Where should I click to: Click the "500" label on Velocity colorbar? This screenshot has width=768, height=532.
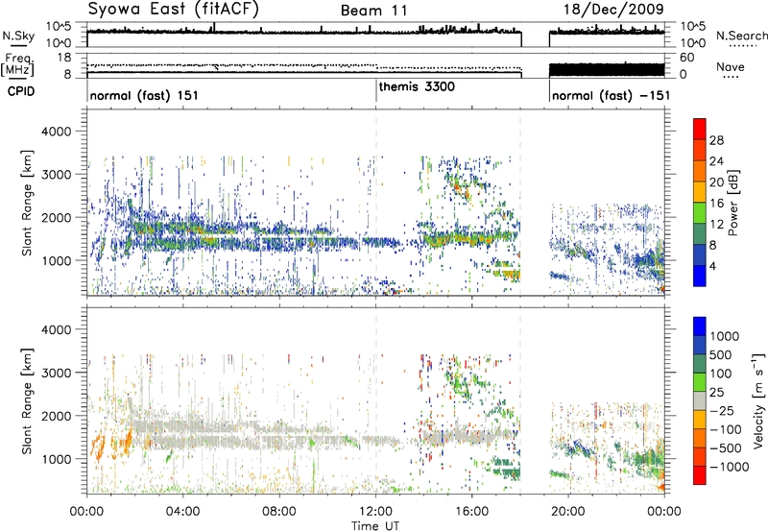tap(720, 355)
